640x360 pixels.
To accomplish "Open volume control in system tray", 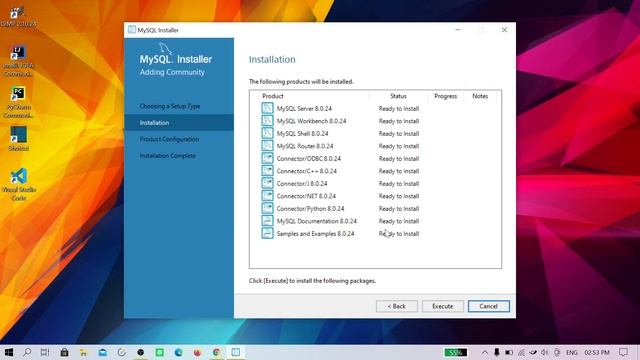I will point(544,352).
